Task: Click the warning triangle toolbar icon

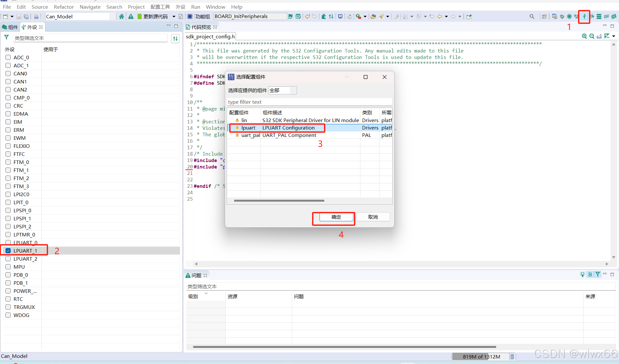Action: coord(131,16)
